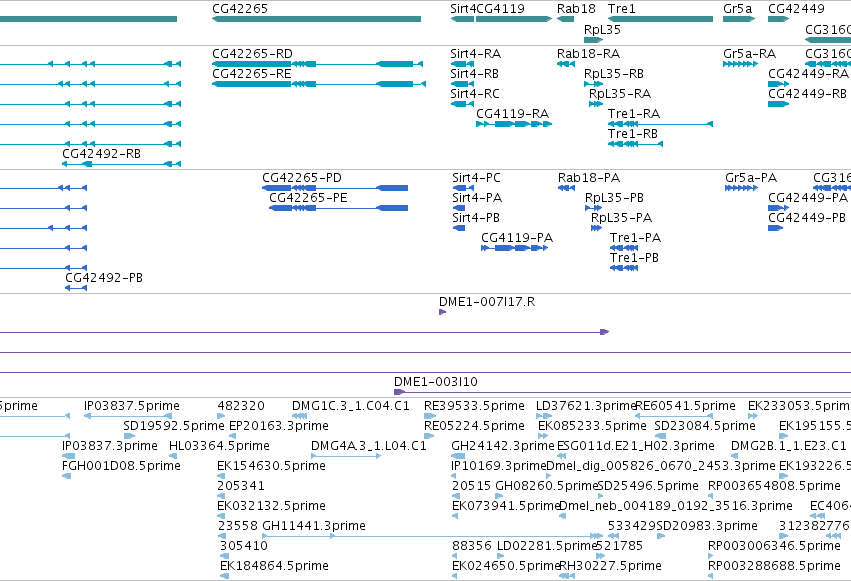
Task: Click CG42449-RB transcript label
Action: pos(807,94)
